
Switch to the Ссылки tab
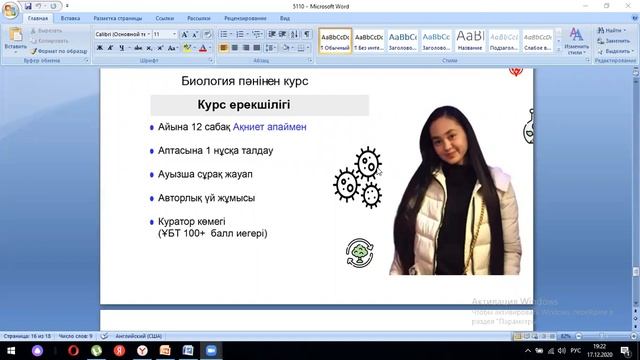click(164, 18)
